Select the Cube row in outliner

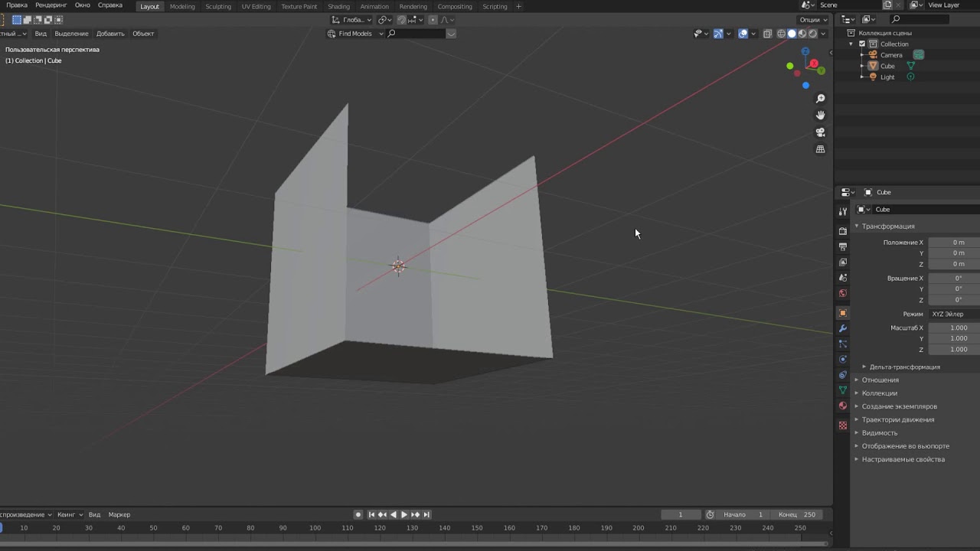tap(887, 66)
